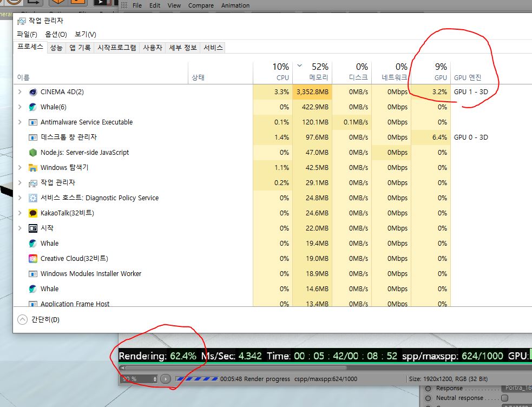Expand the Windows 탐색기 process group

click(19, 168)
